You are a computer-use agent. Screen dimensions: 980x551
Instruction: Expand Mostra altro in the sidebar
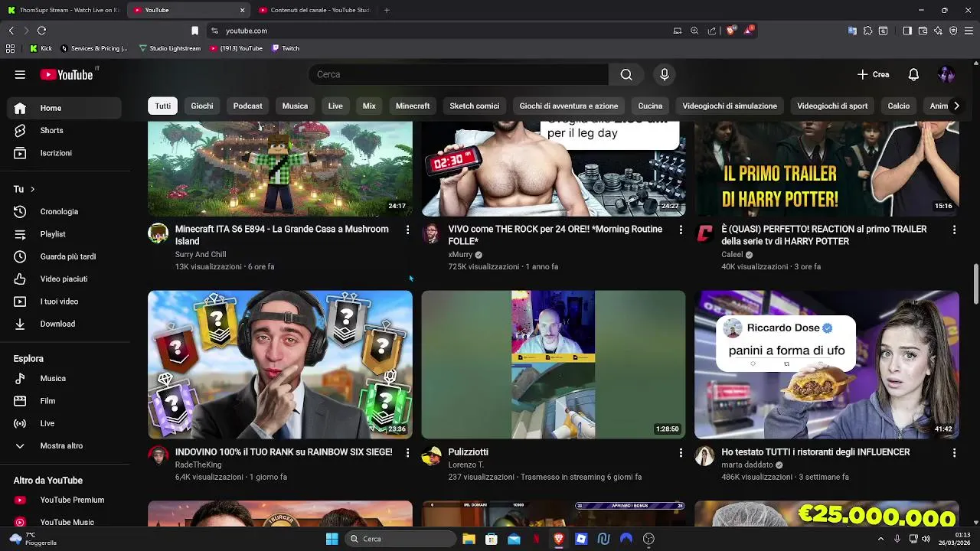tap(64, 445)
